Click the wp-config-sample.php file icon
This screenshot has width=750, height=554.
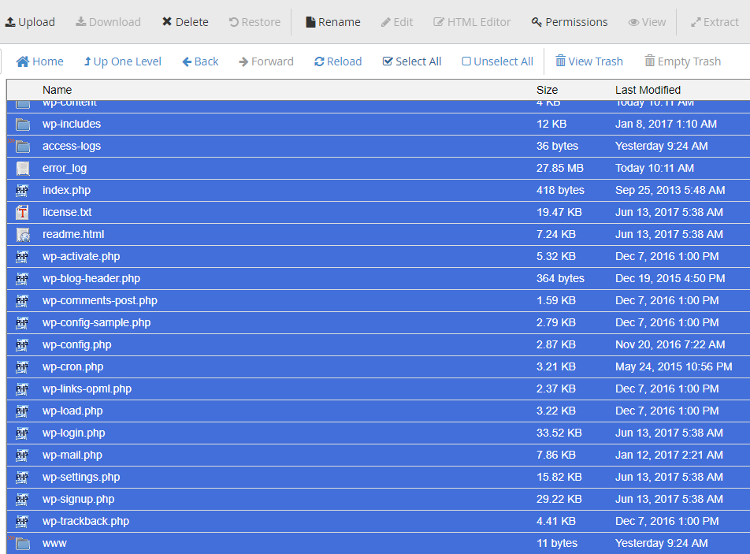[22, 323]
